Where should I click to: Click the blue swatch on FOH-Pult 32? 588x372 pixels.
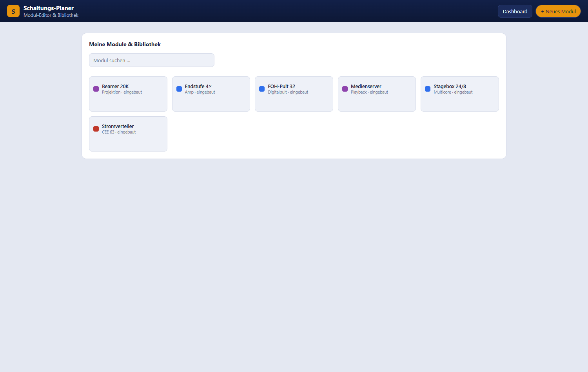tap(262, 89)
